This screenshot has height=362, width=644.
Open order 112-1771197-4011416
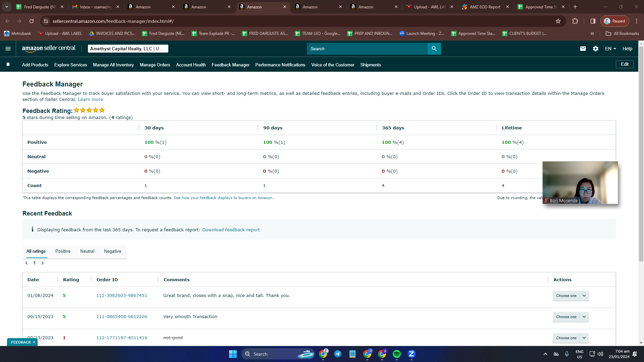click(122, 338)
